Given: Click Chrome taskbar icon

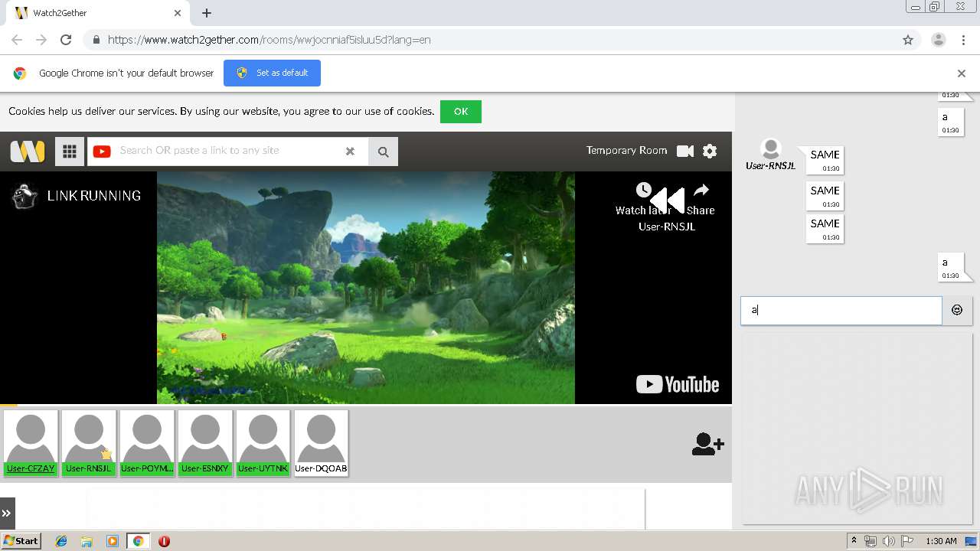Looking at the screenshot, I should [x=138, y=541].
